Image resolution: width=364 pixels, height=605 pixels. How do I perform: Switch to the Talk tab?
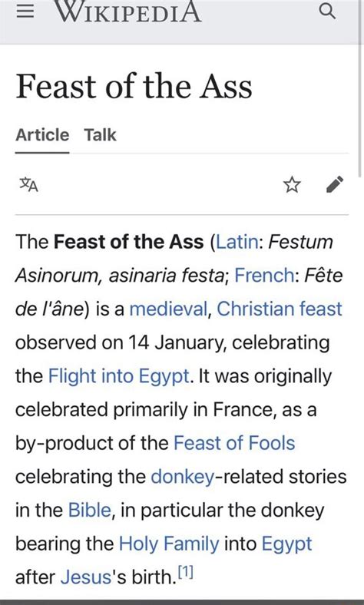tap(100, 135)
